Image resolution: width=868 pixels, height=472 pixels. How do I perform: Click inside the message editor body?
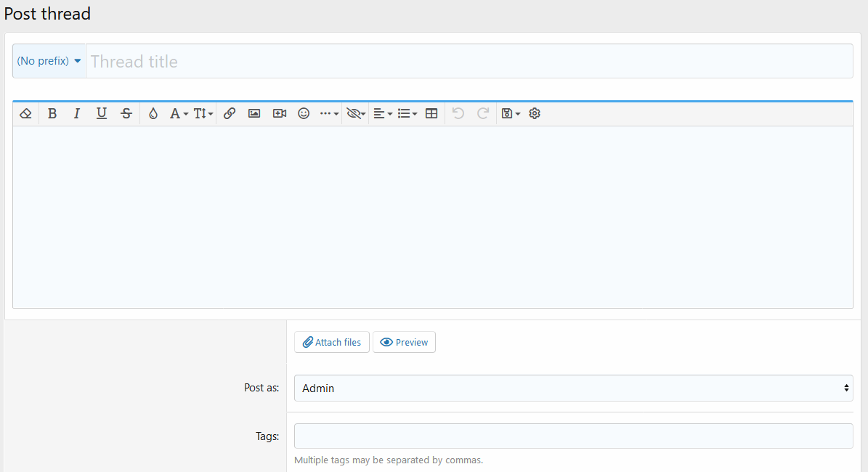[433, 217]
